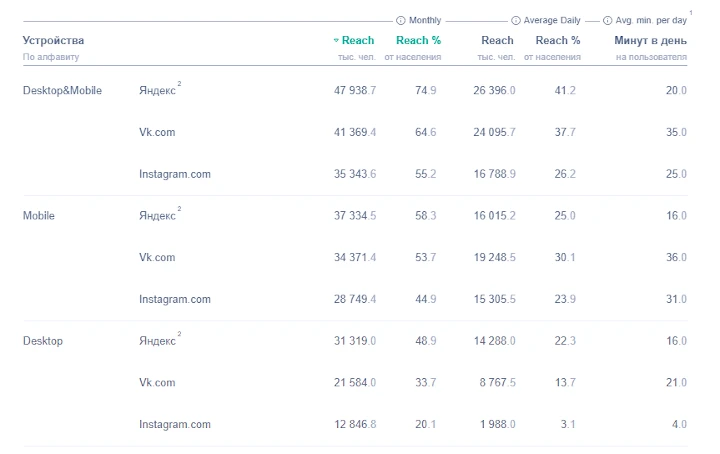Open Vk.com in the Desktop&Mobile group

pos(157,132)
